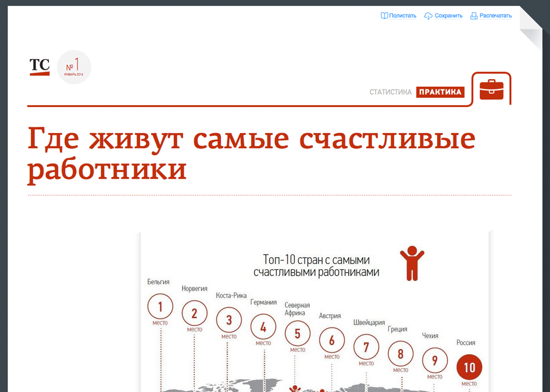
Task: Click the book icon beside Полистать
Action: pyautogui.click(x=384, y=16)
